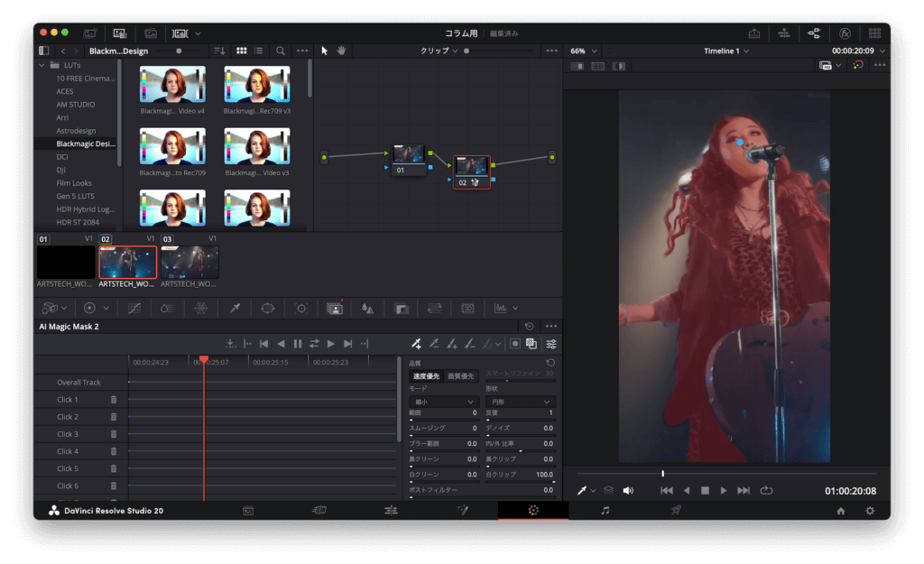The height and width of the screenshot is (564, 924).
Task: Select the 速度優先 quality tab
Action: (x=427, y=375)
